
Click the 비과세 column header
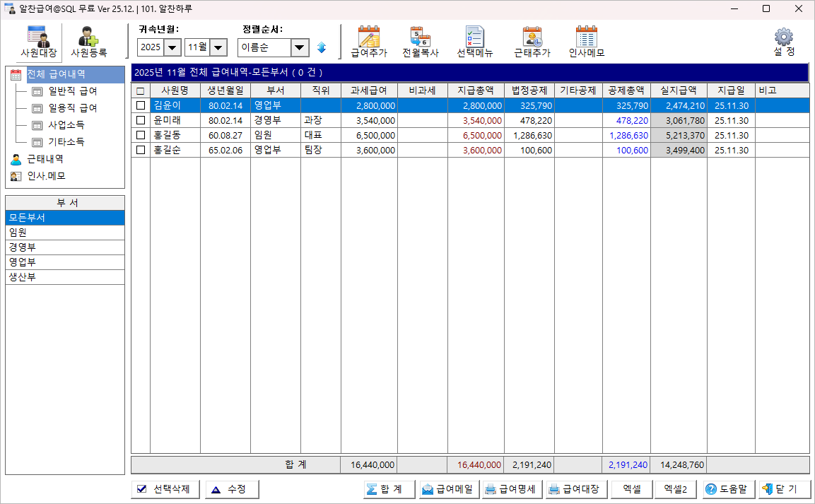click(422, 90)
